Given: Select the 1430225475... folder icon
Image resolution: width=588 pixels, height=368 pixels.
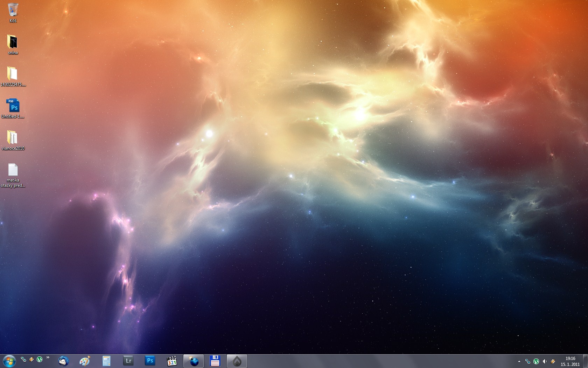Looking at the screenshot, I should 13,76.
